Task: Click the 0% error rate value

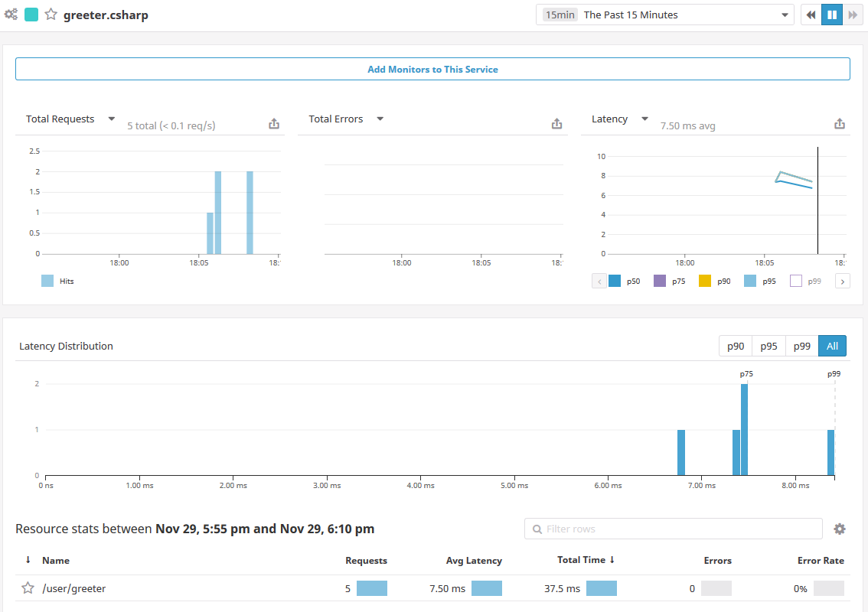Action: [801, 588]
